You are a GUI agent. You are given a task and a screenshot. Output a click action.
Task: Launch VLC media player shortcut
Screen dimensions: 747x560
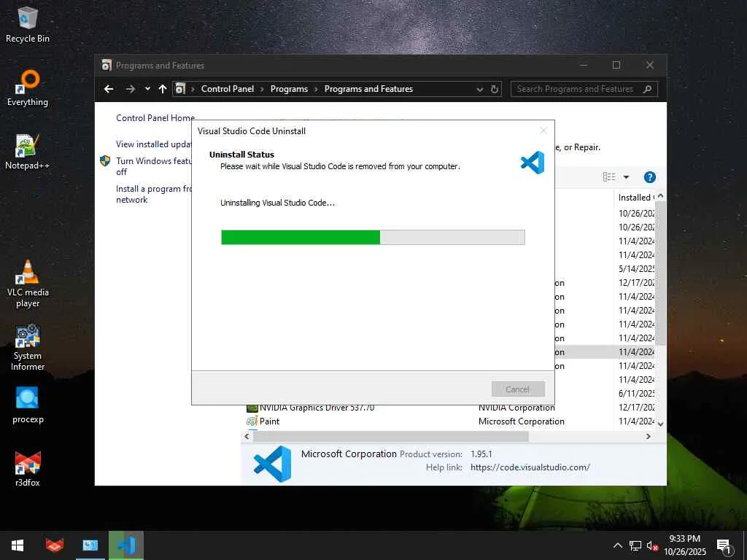[x=28, y=284]
